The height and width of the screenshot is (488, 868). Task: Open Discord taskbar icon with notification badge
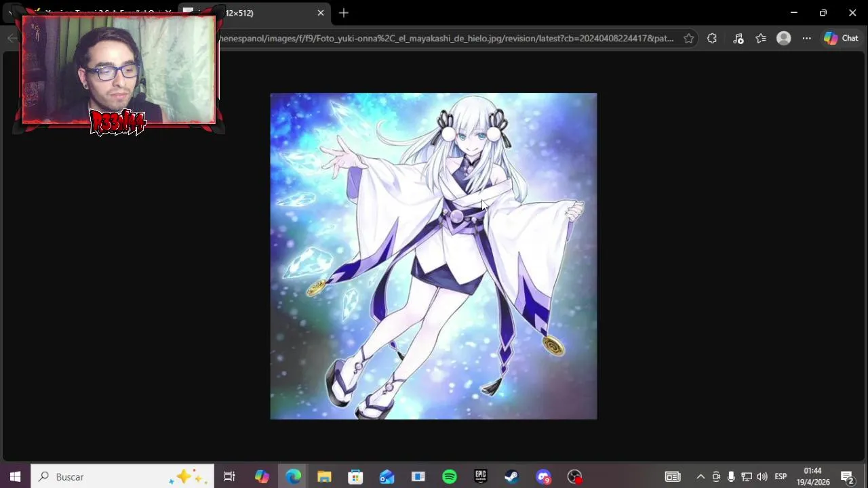543,476
